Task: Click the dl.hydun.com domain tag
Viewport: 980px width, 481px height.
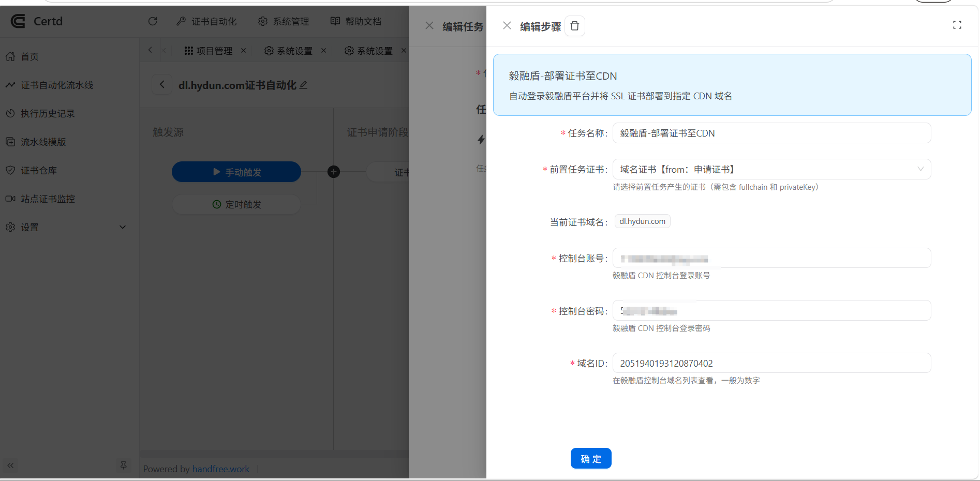Action: coord(642,221)
